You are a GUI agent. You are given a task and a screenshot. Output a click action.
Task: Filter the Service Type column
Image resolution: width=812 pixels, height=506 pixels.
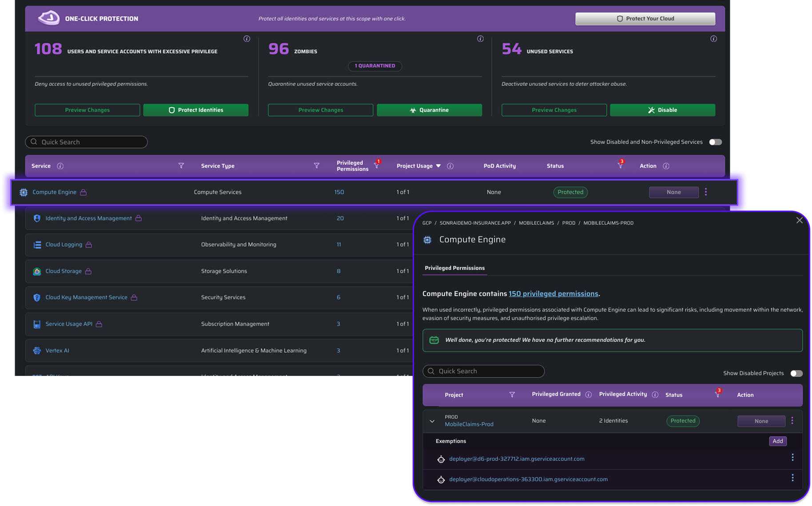tap(317, 166)
